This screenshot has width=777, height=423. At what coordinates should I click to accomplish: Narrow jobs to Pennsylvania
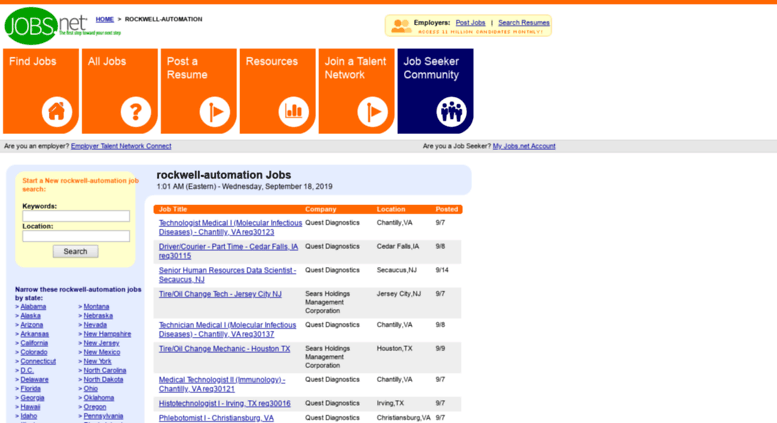[103, 416]
